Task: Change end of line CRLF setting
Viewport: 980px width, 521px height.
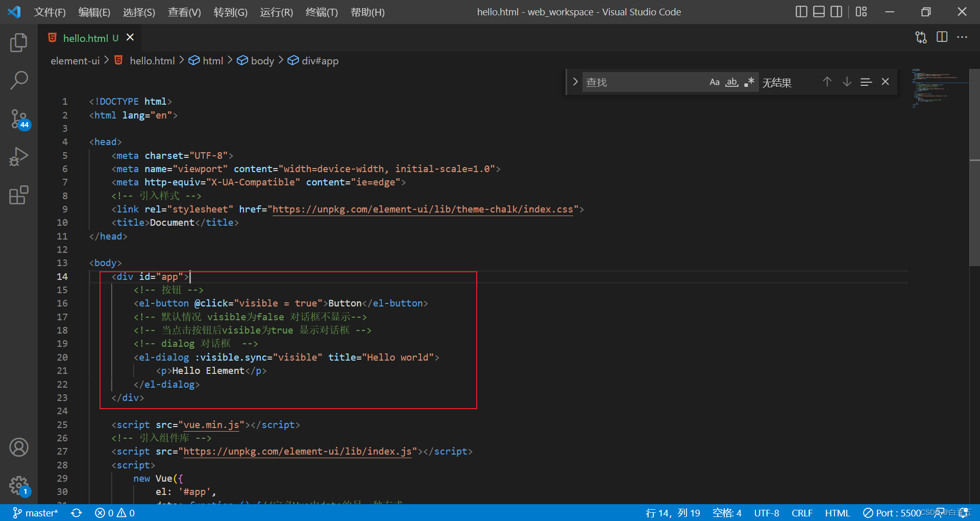Action: click(802, 513)
